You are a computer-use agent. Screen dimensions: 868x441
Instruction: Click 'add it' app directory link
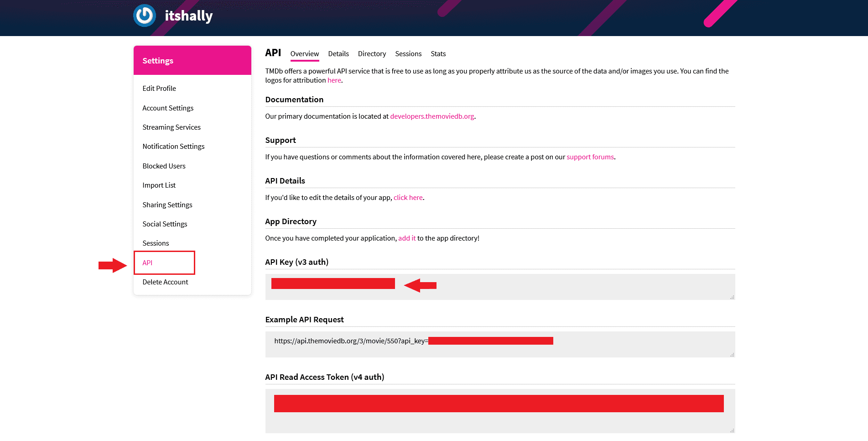(x=406, y=238)
